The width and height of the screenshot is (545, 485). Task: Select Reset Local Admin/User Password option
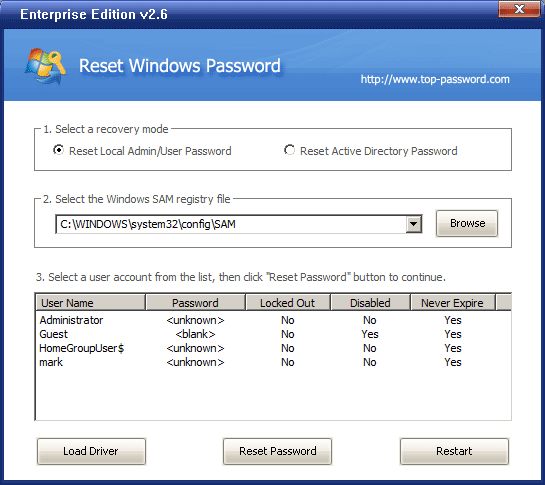58,150
